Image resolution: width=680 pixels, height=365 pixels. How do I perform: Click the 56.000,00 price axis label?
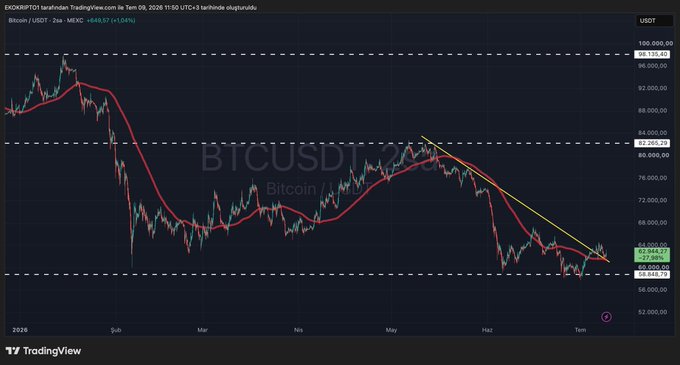(x=652, y=290)
